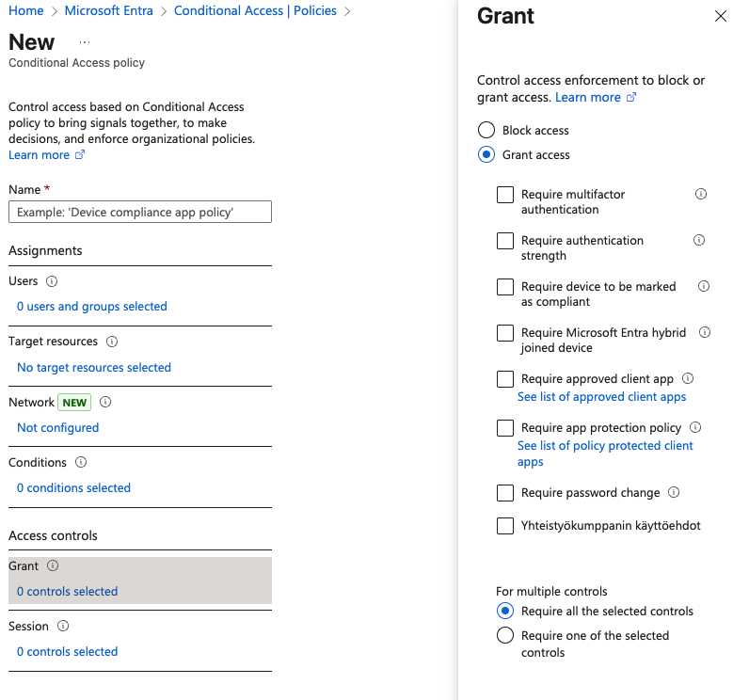
Task: Click info icon for Require multifactor authentication
Action: tap(701, 194)
